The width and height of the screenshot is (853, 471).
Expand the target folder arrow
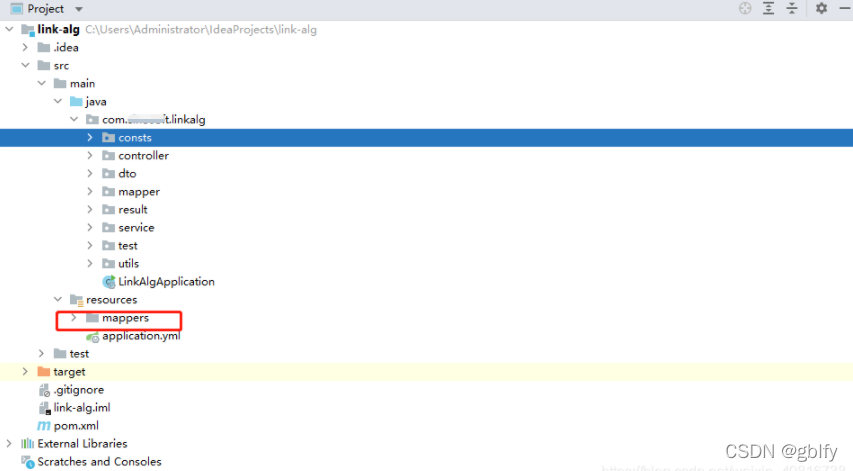coord(25,371)
